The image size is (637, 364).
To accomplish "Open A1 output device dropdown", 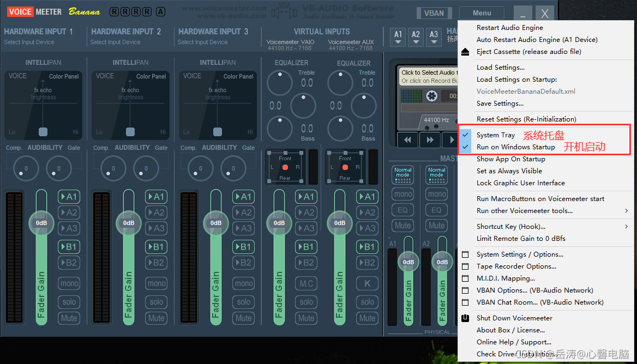I will [398, 37].
